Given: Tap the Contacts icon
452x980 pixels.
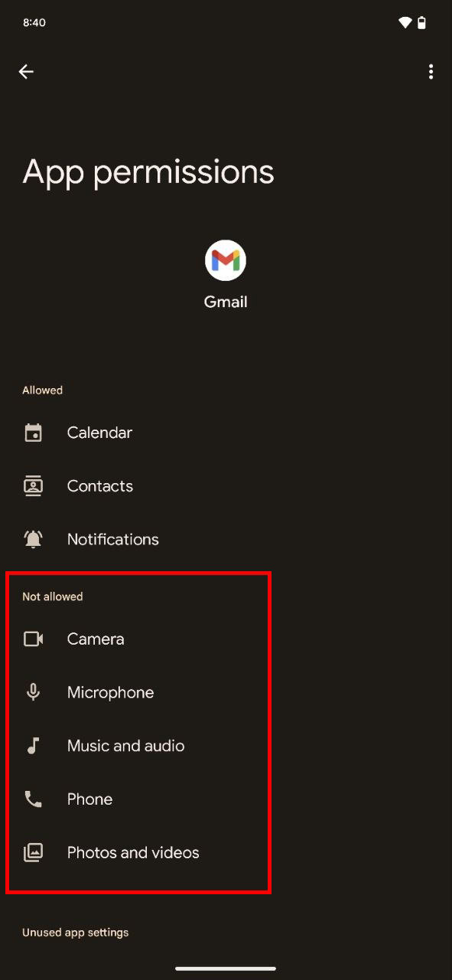Looking at the screenshot, I should click(x=33, y=486).
